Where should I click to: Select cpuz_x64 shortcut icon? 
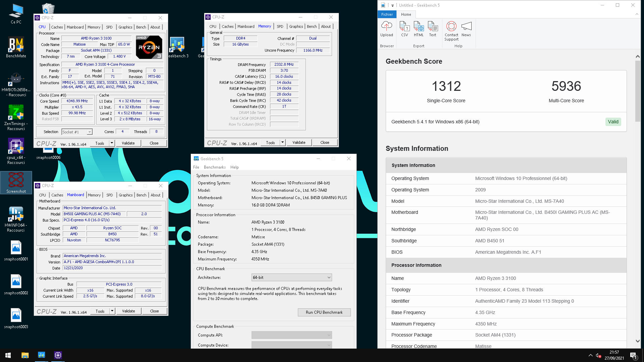coord(16,151)
